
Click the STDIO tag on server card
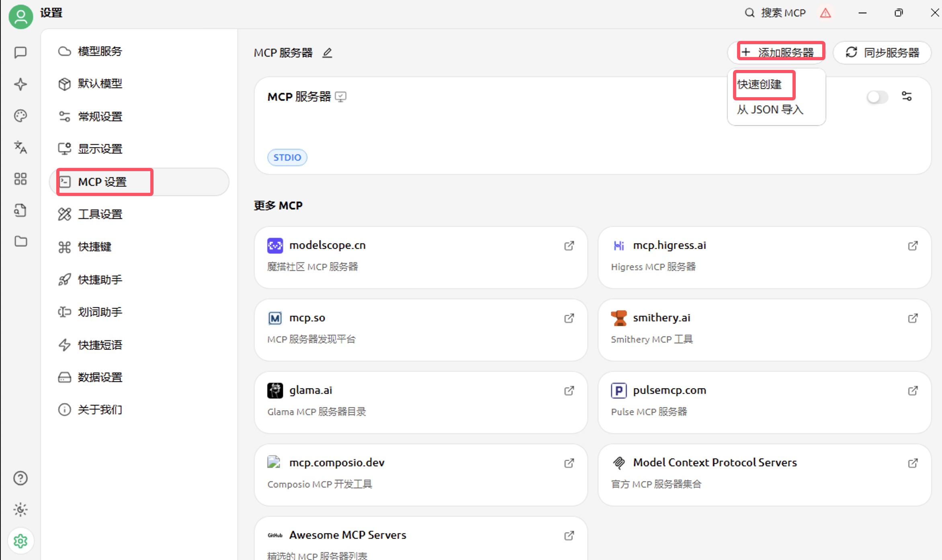coord(287,157)
